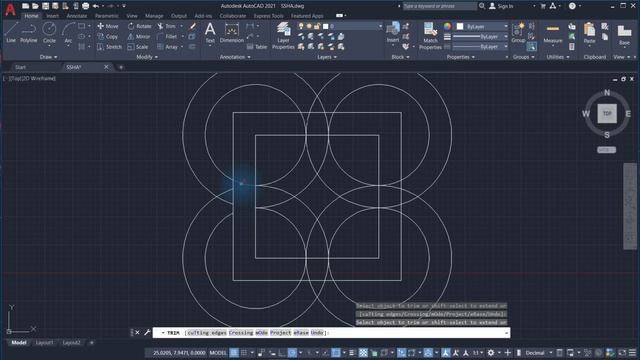The width and height of the screenshot is (640, 360).
Task: Select the Circle tool
Action: [49, 33]
